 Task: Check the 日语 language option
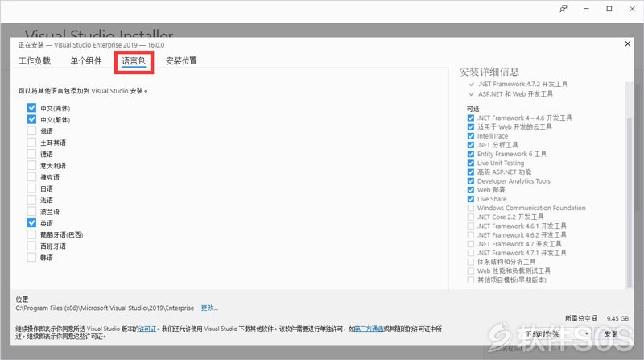coord(31,188)
